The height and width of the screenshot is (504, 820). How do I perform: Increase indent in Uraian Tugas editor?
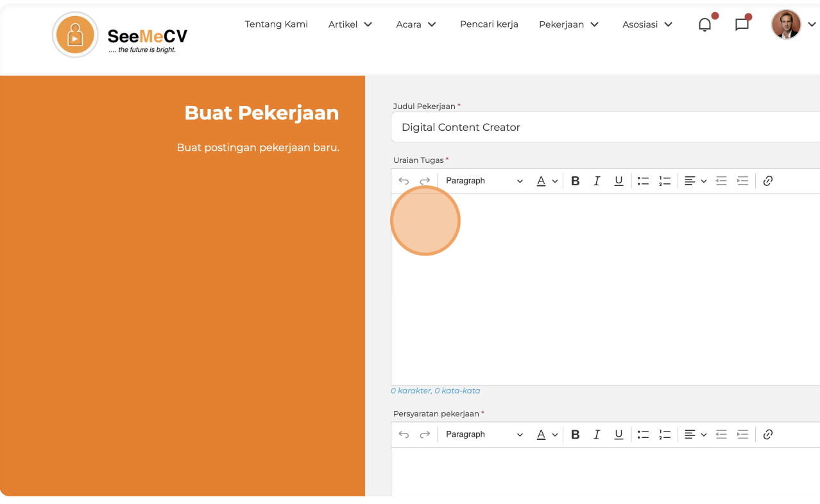point(742,181)
